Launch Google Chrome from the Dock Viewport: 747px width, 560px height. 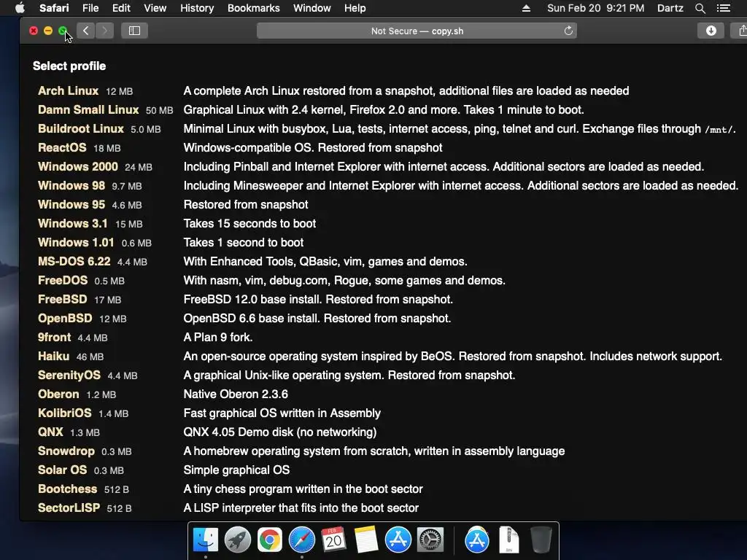[x=270, y=540]
